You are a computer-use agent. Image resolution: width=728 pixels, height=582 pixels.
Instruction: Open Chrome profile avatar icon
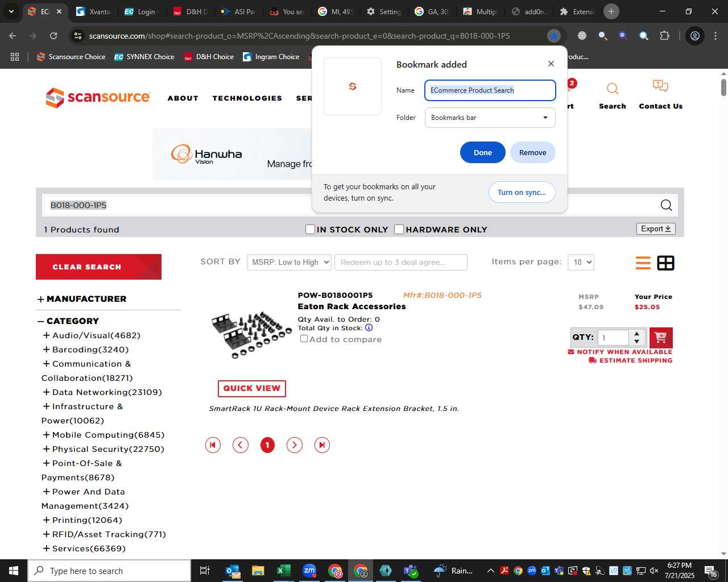tap(694, 36)
